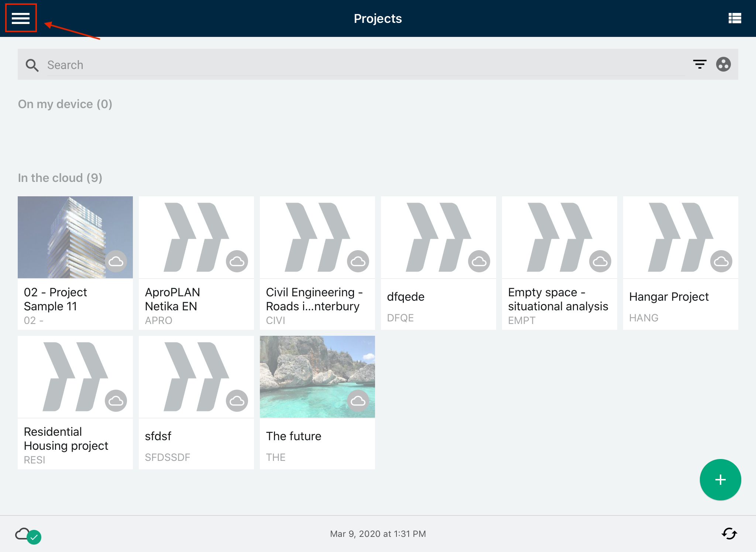Click the 'THE' project code
Image resolution: width=756 pixels, height=552 pixels.
[x=276, y=457]
